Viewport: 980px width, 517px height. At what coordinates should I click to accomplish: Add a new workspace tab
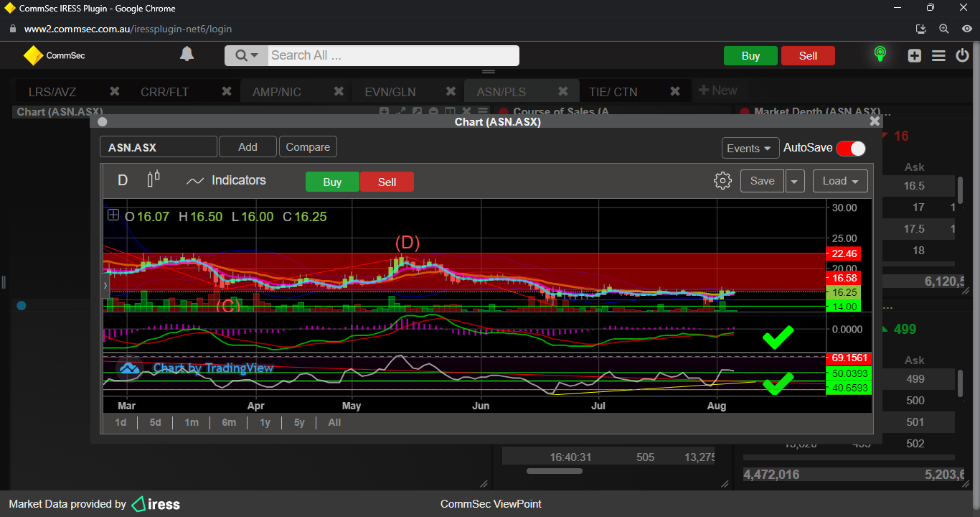click(x=717, y=90)
